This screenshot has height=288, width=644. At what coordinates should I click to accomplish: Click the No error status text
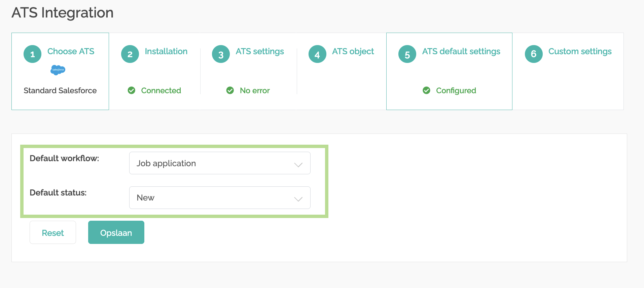(255, 91)
